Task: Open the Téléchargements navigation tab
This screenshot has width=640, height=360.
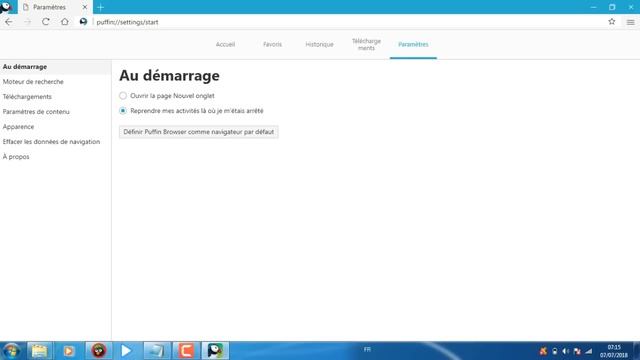Action: pyautogui.click(x=366, y=44)
